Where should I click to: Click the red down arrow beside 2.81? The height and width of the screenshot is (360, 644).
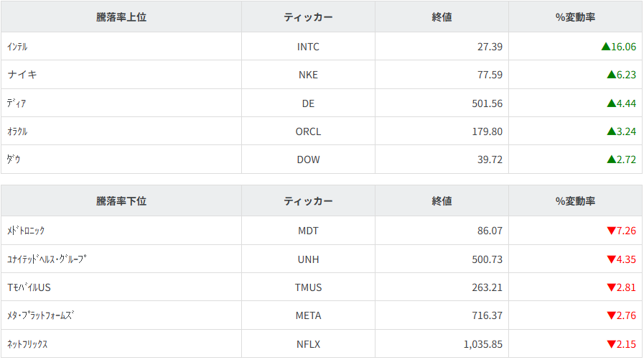(x=611, y=287)
